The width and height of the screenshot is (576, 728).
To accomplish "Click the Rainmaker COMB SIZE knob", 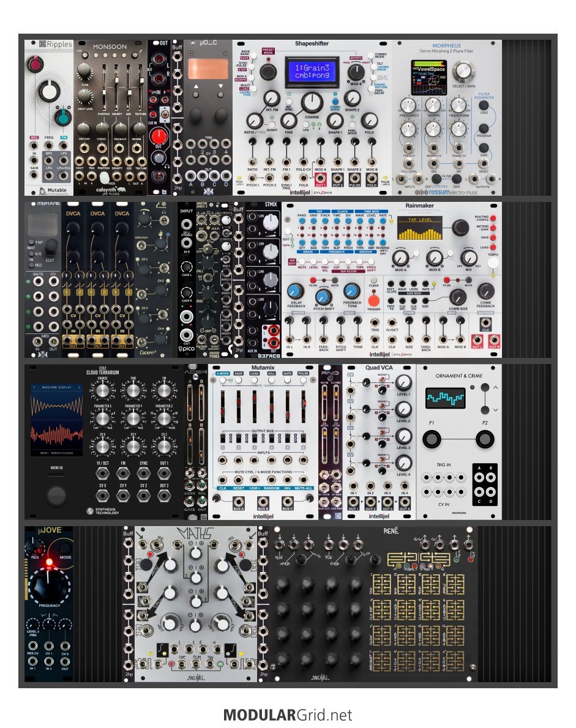I will (x=457, y=297).
